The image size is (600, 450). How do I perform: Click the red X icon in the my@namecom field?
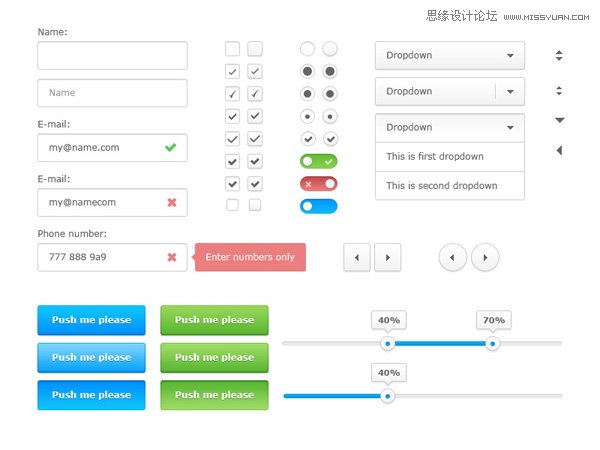172,202
